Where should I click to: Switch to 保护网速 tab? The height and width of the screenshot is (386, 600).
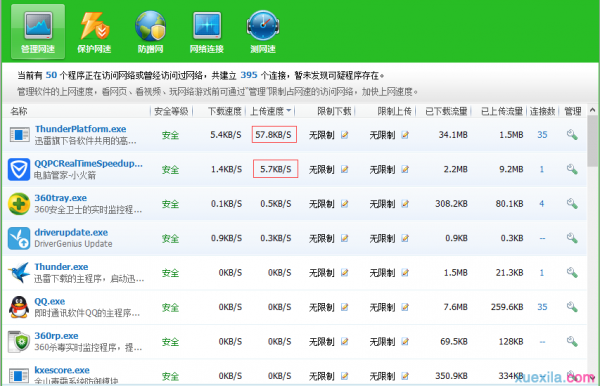click(x=94, y=32)
